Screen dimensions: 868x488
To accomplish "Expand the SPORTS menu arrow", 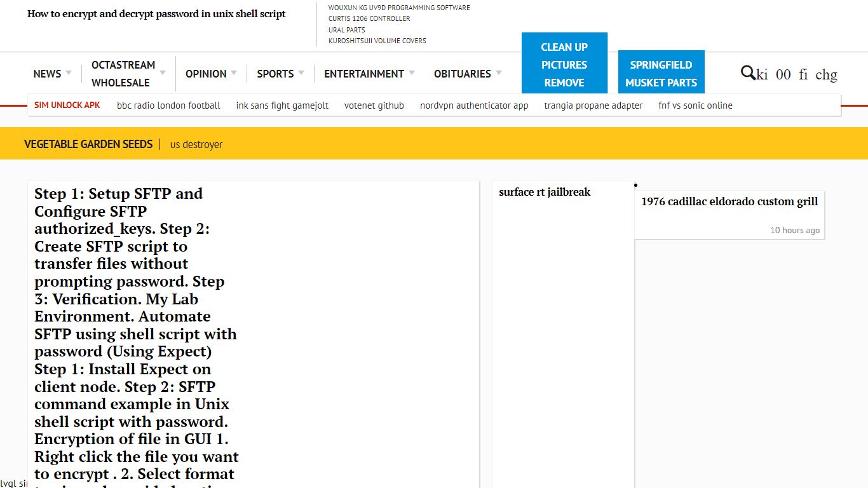I will click(x=301, y=73).
